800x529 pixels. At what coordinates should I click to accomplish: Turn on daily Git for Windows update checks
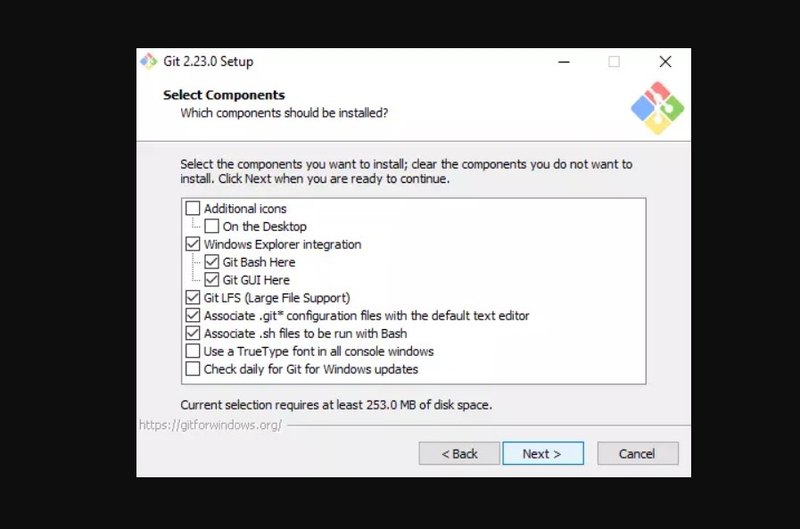coord(192,369)
